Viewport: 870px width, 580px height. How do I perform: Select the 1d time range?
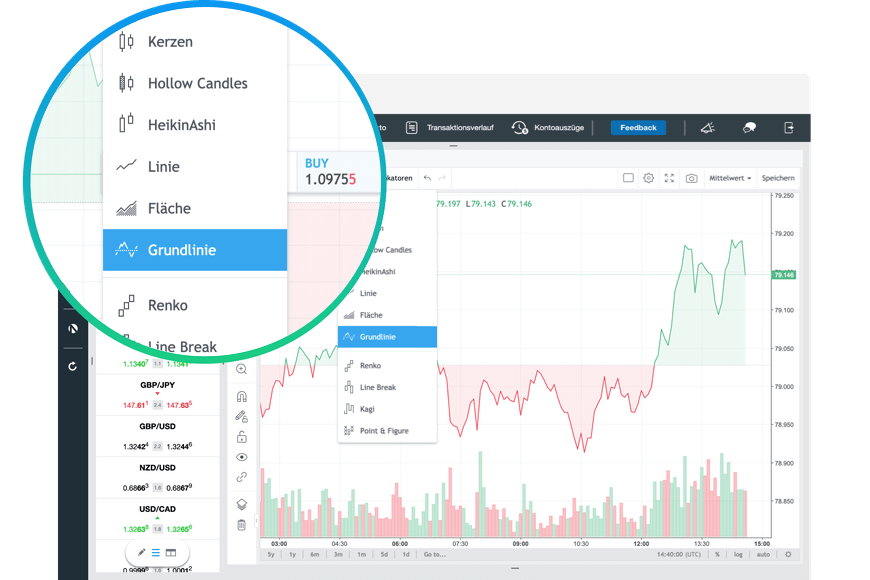click(405, 554)
